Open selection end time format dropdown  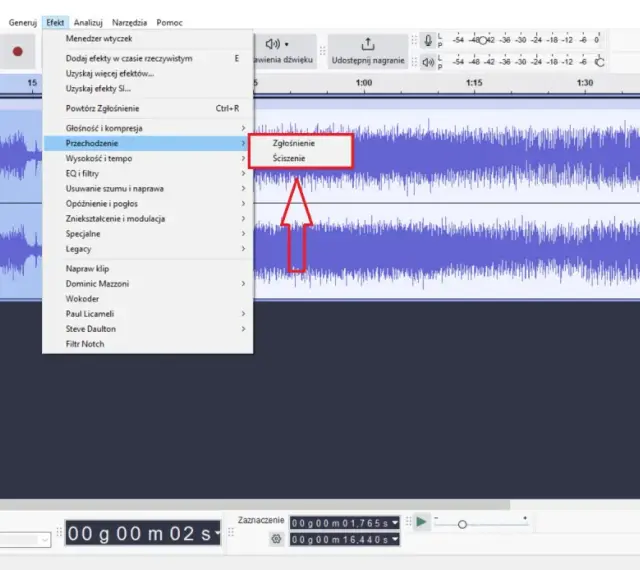click(x=395, y=539)
